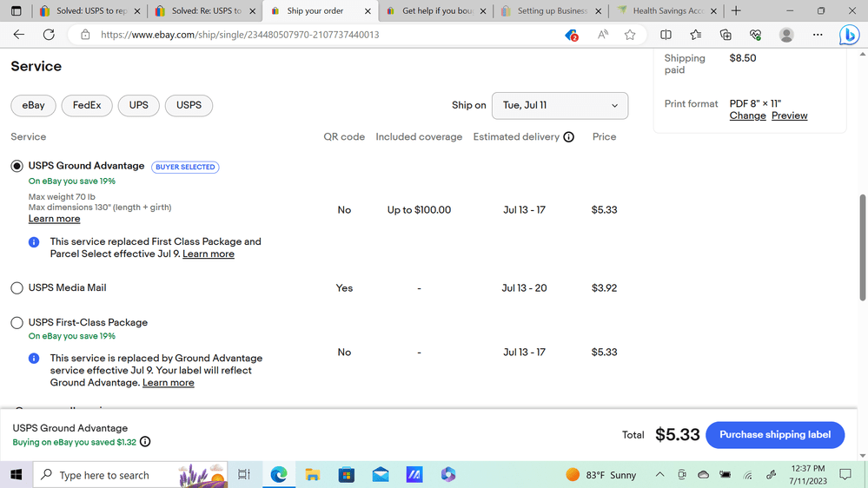The image size is (868, 488).
Task: Switch to 'Health Savings Account' tab
Action: pyautogui.click(x=667, y=10)
